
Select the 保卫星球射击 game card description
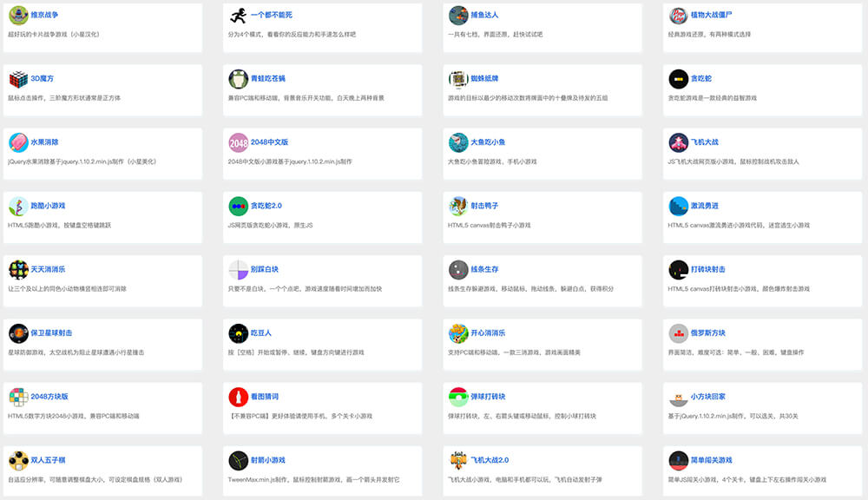(76, 352)
